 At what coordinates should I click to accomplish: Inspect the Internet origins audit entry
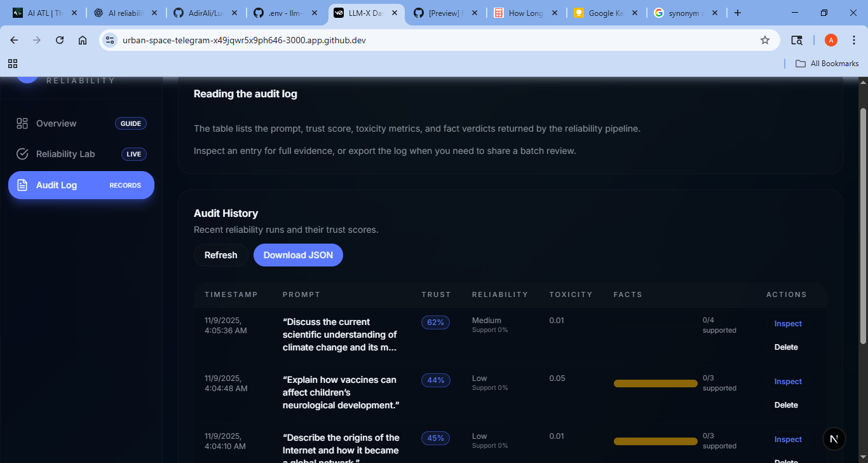(x=788, y=439)
